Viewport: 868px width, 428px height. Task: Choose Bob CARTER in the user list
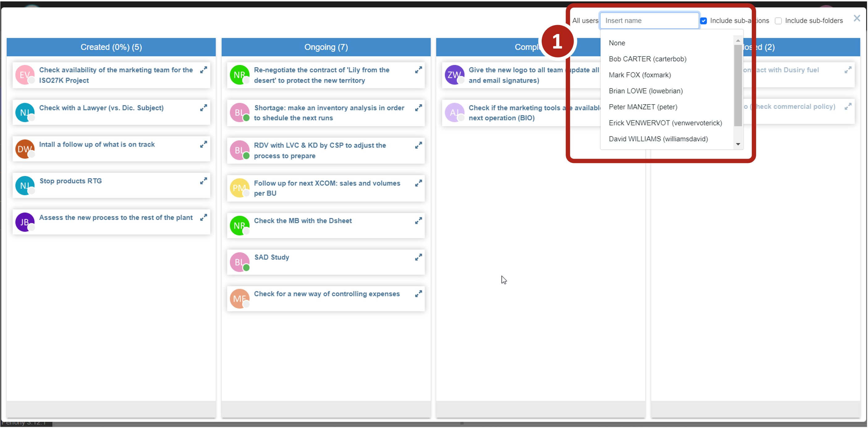pyautogui.click(x=647, y=59)
